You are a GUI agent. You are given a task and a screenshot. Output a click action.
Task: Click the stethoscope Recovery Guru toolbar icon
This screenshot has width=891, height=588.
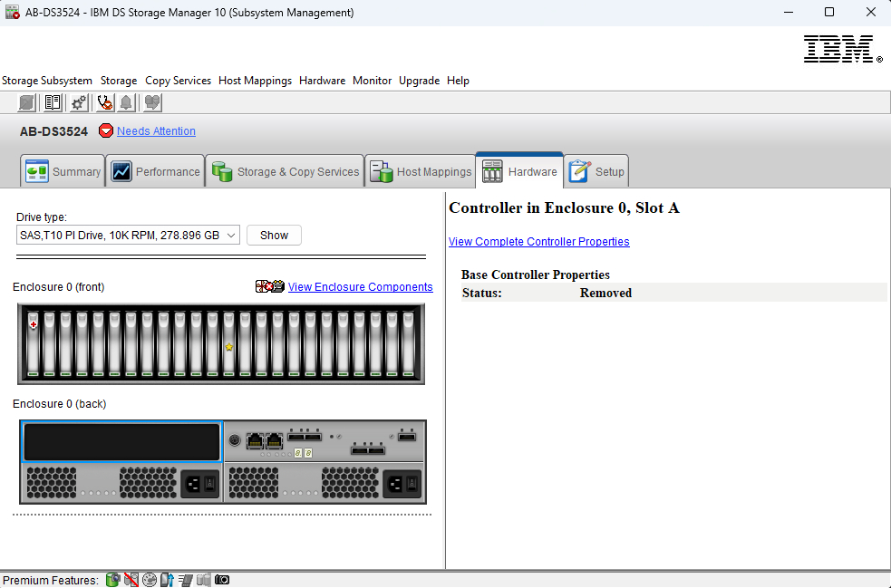(104, 102)
